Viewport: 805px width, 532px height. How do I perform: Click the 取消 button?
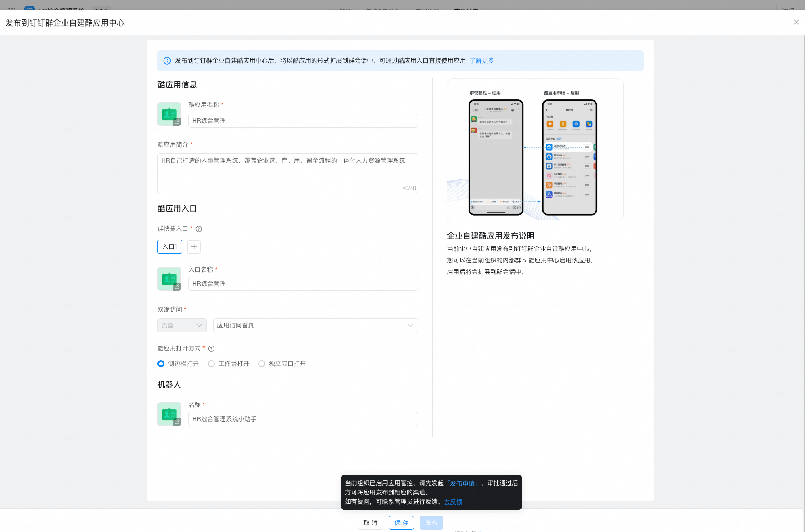click(370, 523)
